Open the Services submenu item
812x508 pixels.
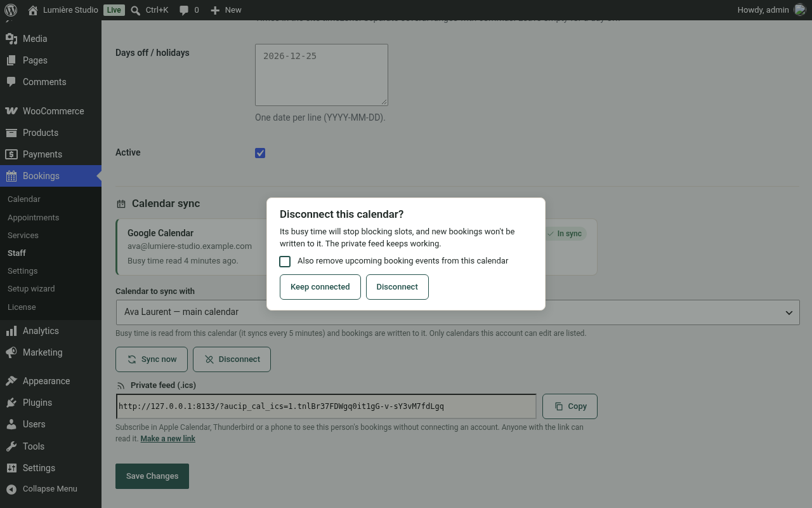click(23, 235)
